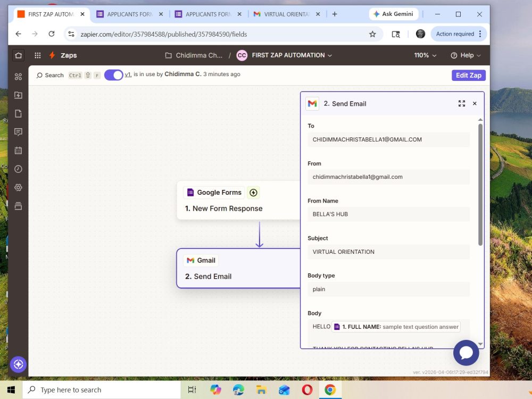Open the FIRST ZAP AUTOMATION name dropdown
This screenshot has height=399, width=532.
point(292,55)
